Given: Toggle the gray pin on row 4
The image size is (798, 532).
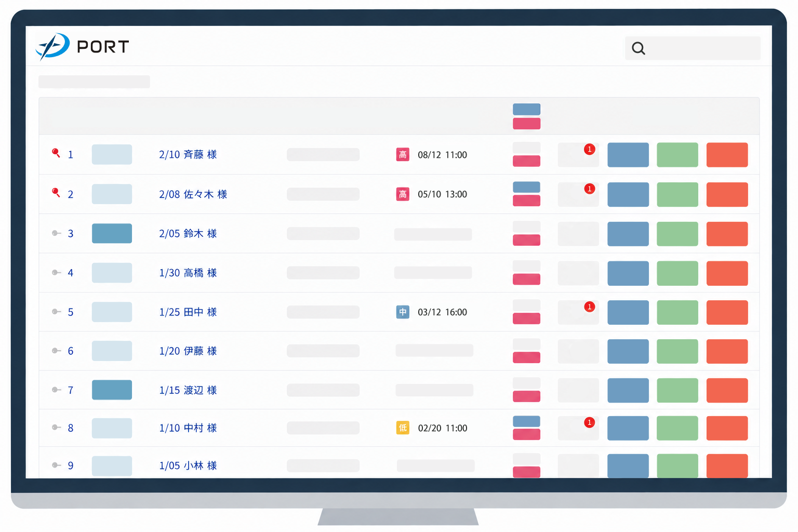Looking at the screenshot, I should pyautogui.click(x=57, y=272).
